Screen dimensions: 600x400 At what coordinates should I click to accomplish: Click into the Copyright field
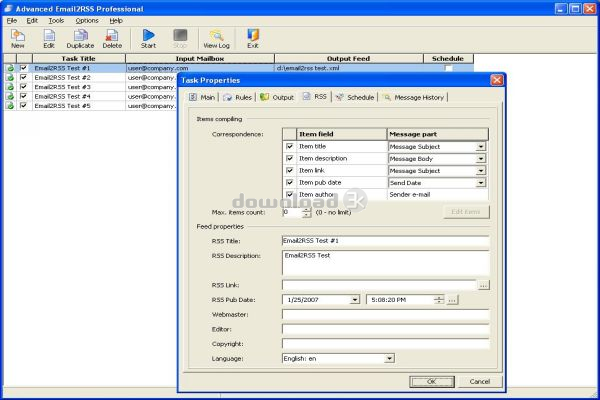tap(385, 344)
